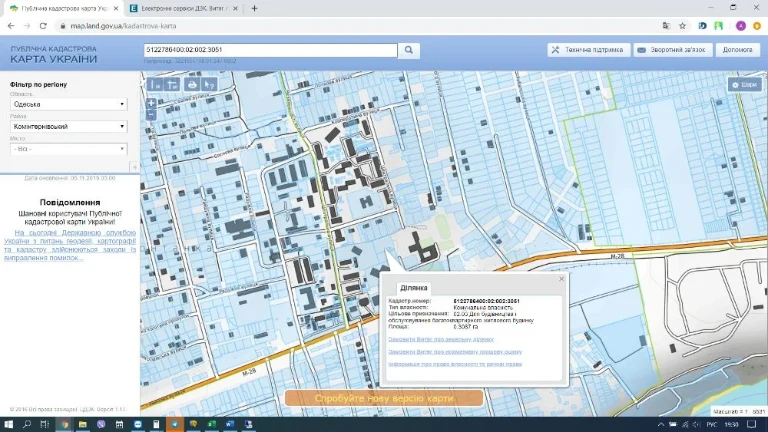
Task: Click the print map icon
Action: point(192,85)
